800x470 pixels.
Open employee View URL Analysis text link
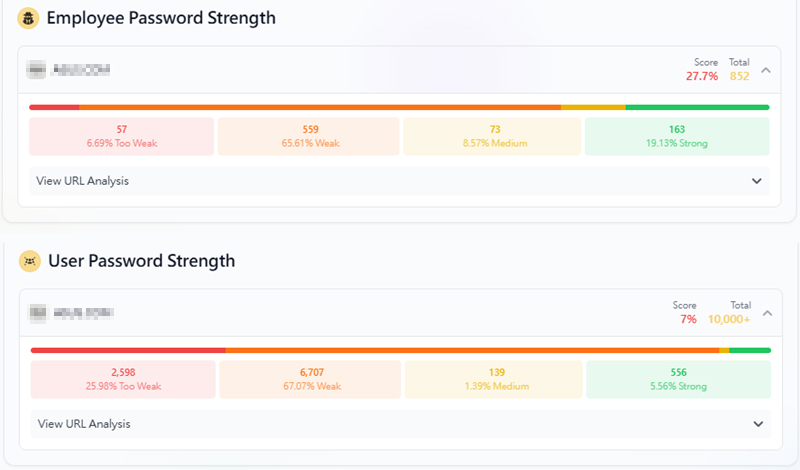[82, 181]
